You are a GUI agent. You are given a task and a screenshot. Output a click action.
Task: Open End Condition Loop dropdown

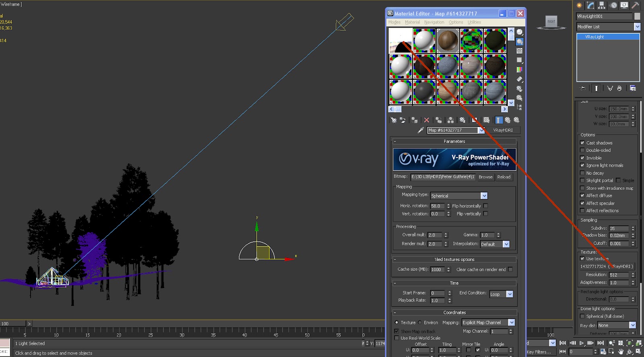(501, 294)
